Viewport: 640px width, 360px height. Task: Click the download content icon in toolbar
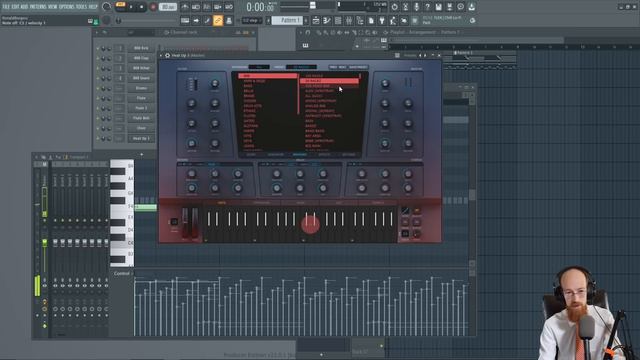471,7
